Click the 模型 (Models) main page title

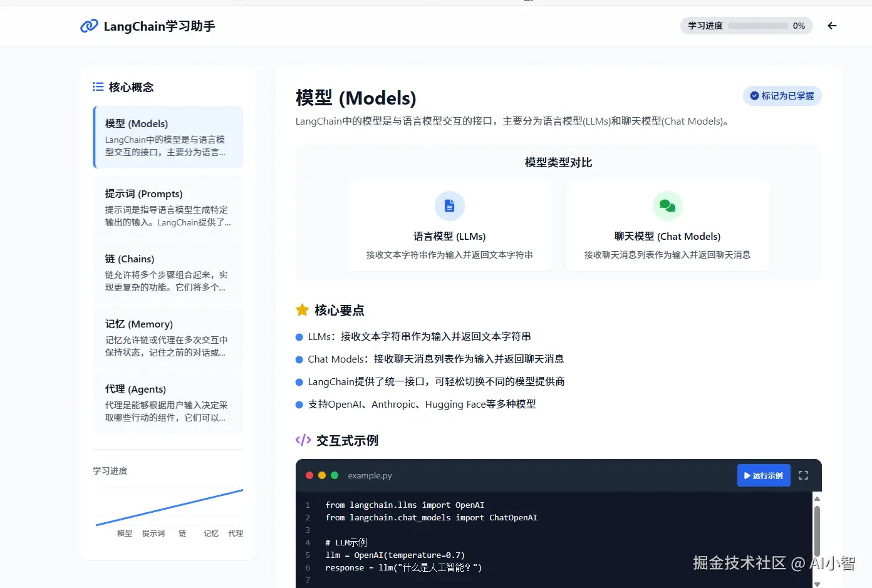click(356, 98)
